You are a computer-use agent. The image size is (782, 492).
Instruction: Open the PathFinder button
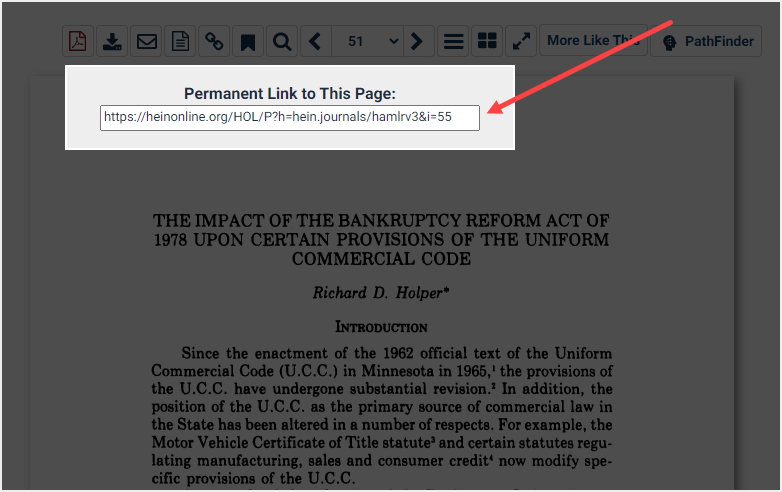tap(706, 41)
